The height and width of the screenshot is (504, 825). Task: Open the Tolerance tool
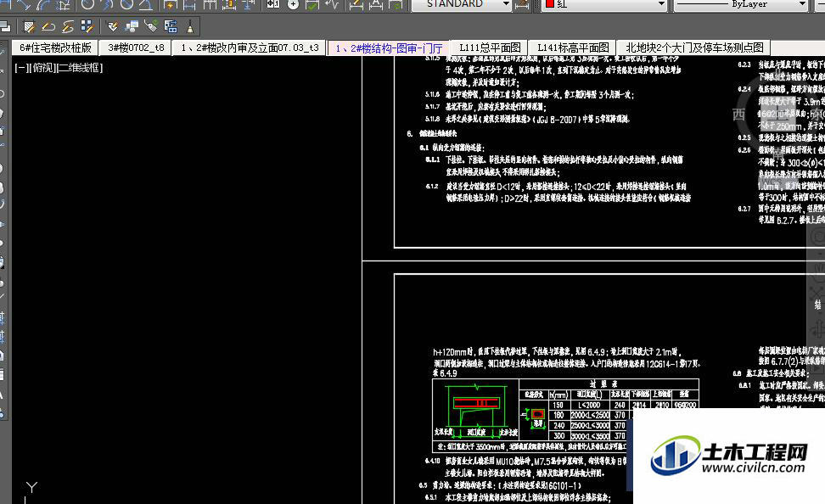[273, 5]
